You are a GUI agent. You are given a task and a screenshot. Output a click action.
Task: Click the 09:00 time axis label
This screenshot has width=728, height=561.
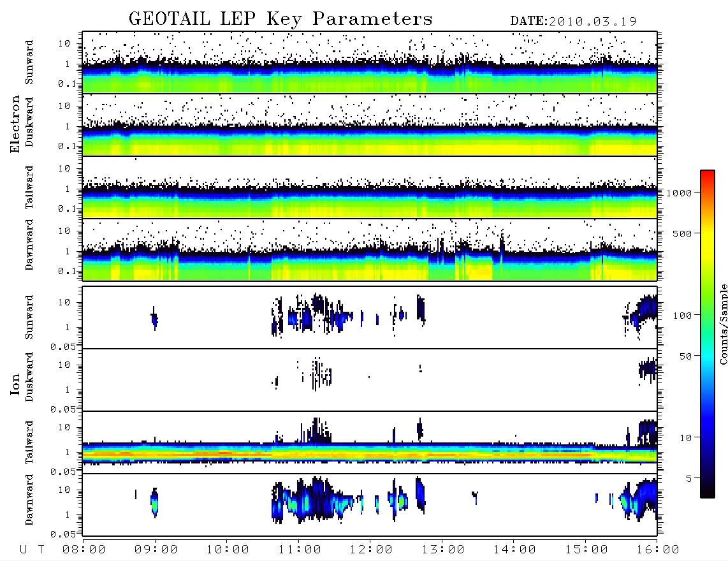[x=156, y=550]
